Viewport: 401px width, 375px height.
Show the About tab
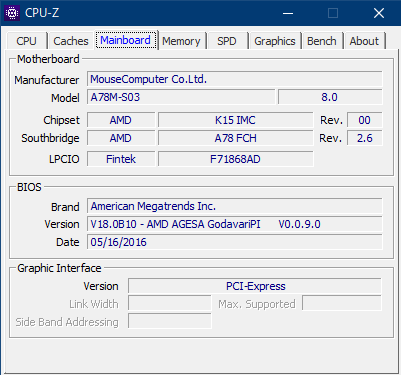pyautogui.click(x=364, y=41)
